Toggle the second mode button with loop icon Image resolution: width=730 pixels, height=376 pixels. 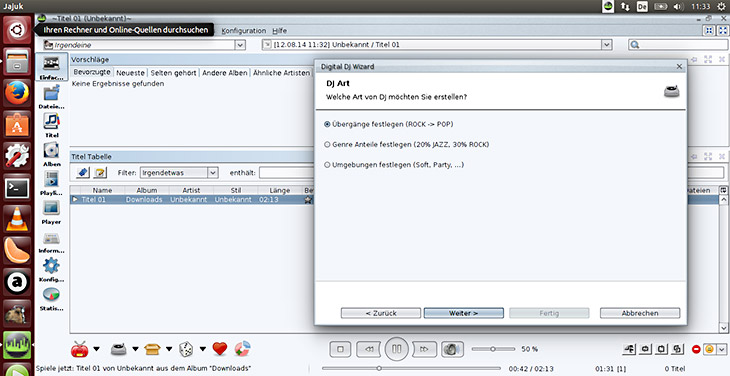[646, 349]
